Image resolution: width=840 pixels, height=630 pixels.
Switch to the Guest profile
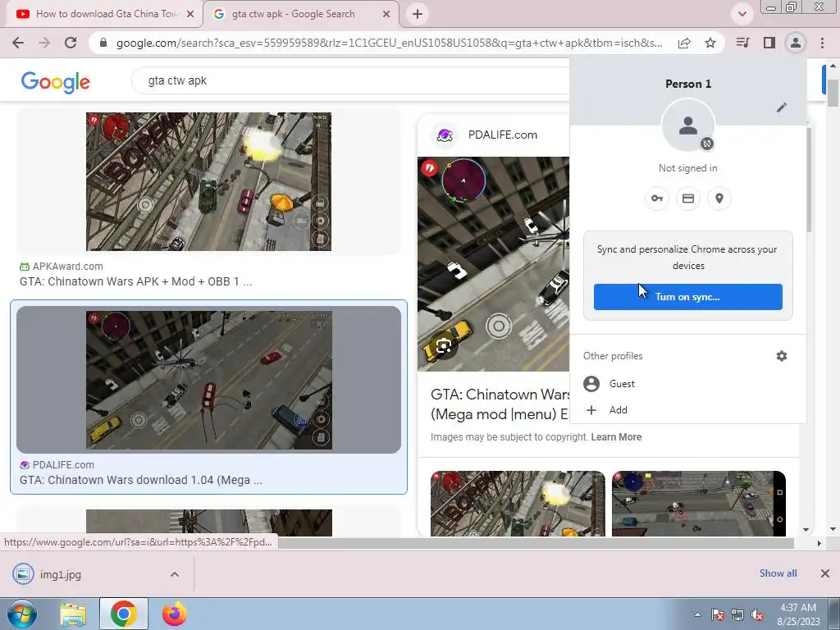[688, 384]
